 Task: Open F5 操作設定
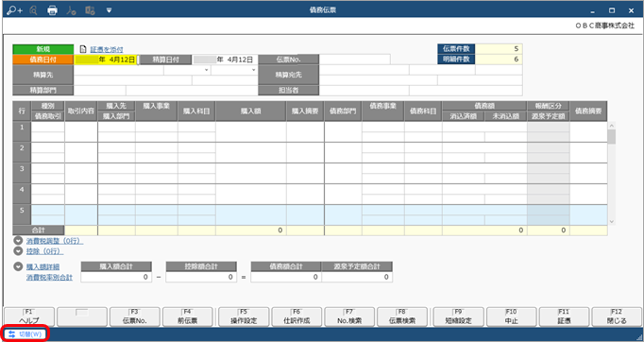coord(244,316)
